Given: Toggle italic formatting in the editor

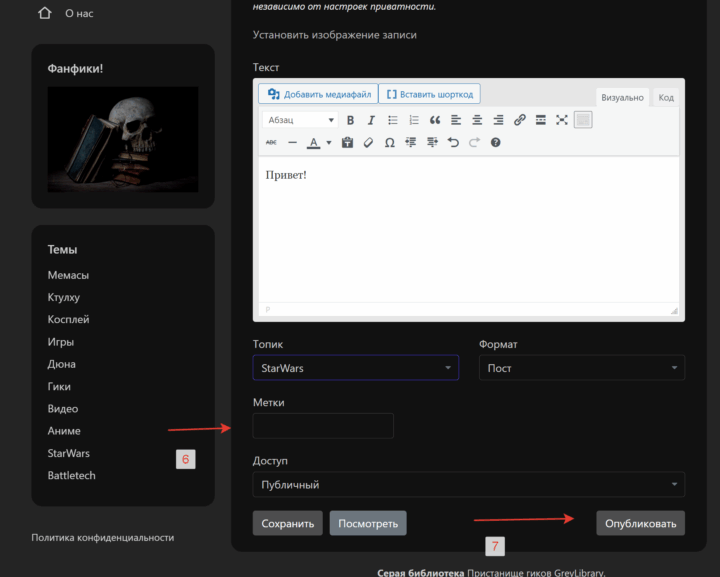Looking at the screenshot, I should coord(371,120).
